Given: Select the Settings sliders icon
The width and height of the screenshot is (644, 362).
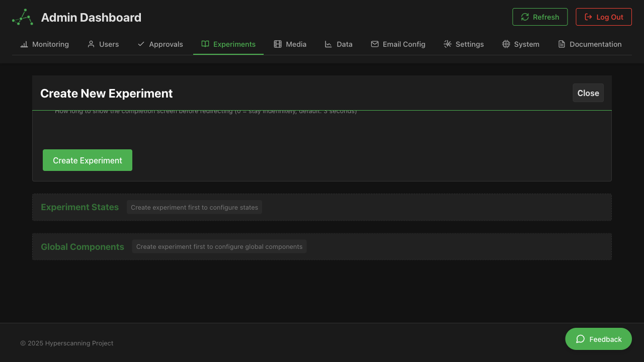Looking at the screenshot, I should click(x=447, y=44).
